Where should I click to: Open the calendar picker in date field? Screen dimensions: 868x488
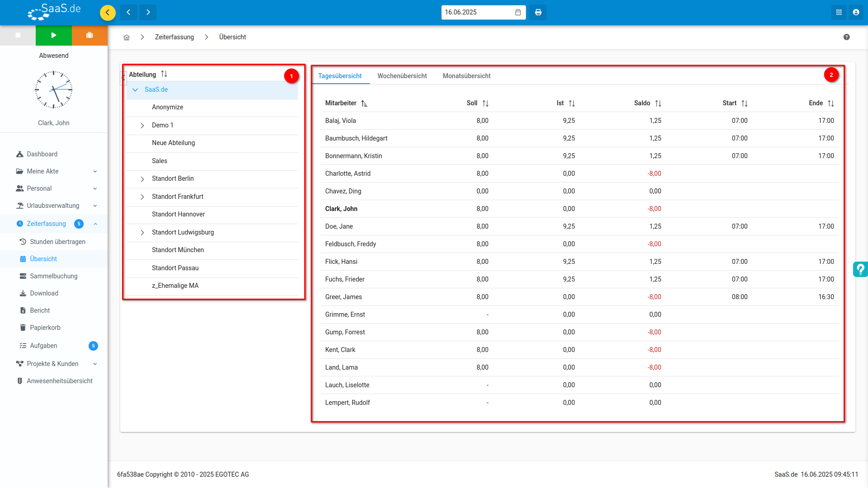pyautogui.click(x=518, y=12)
